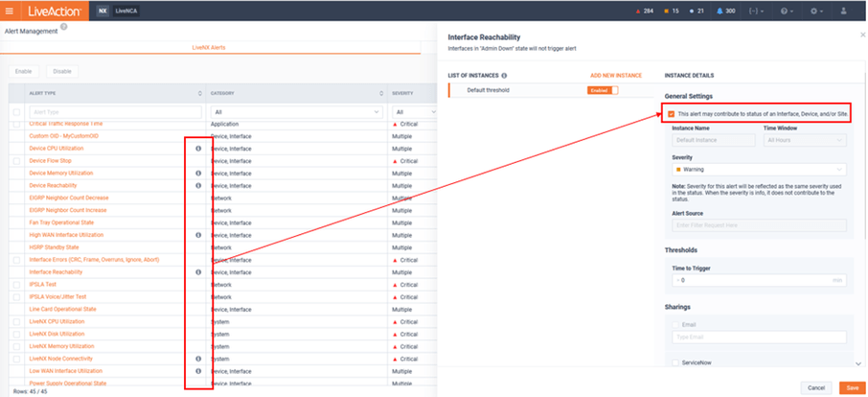
Task: Open the EIGRP Neighbor Count Increase alert
Action: pyautogui.click(x=67, y=210)
